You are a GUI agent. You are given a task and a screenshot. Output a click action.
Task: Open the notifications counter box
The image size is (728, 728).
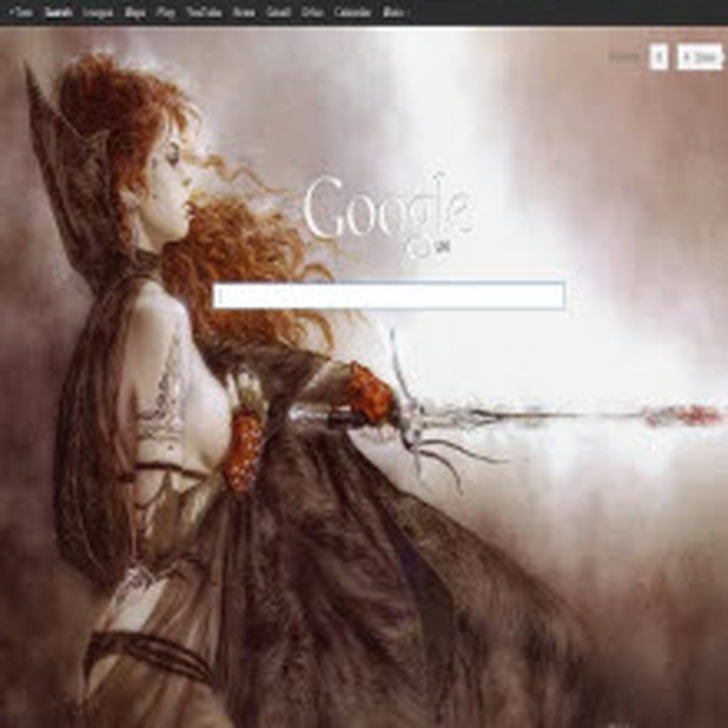click(659, 58)
